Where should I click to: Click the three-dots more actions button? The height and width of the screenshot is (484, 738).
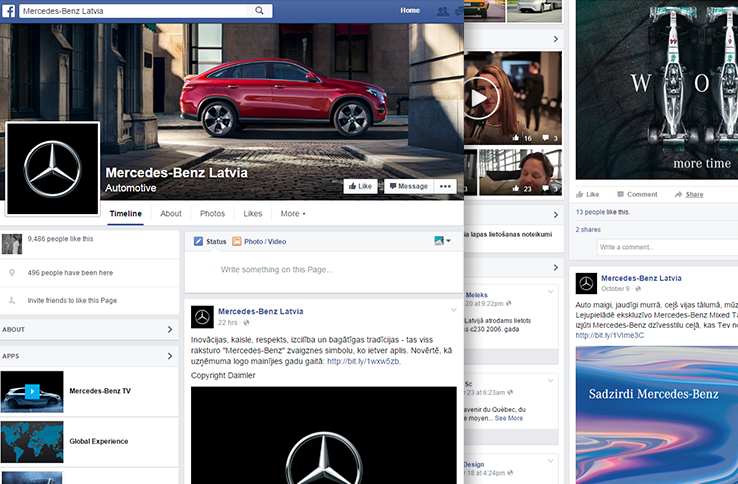coord(446,186)
